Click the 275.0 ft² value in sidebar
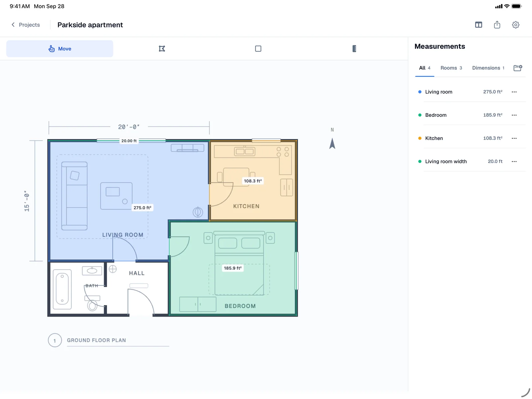Viewport: 532px width, 399px height. [493, 92]
